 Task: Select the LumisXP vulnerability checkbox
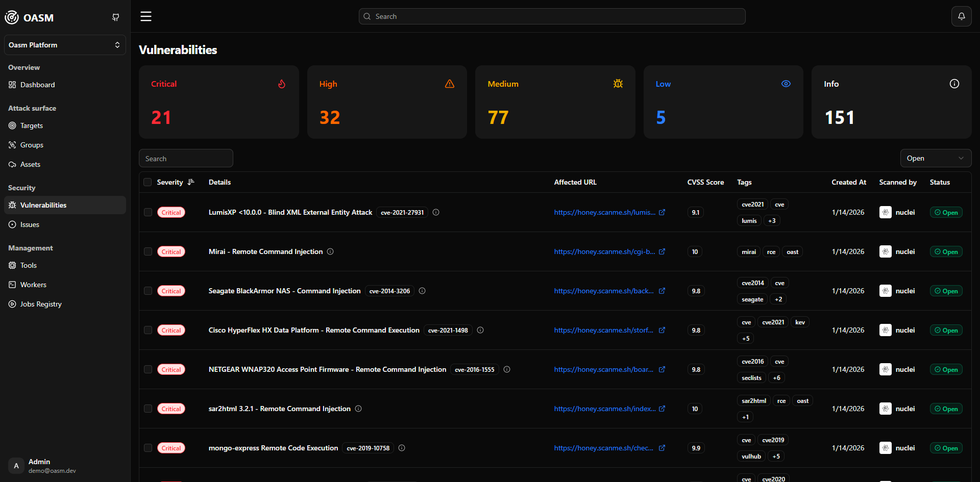pyautogui.click(x=148, y=212)
